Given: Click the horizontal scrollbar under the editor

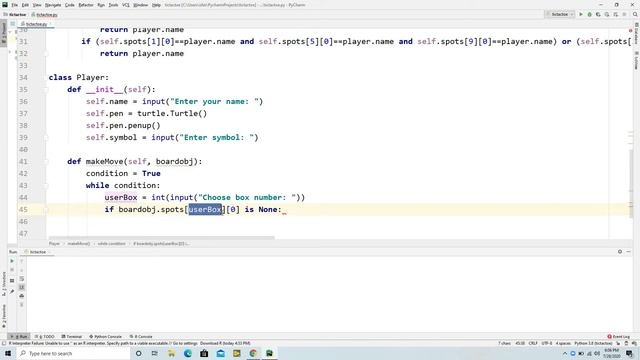Looking at the screenshot, I should point(162,238).
